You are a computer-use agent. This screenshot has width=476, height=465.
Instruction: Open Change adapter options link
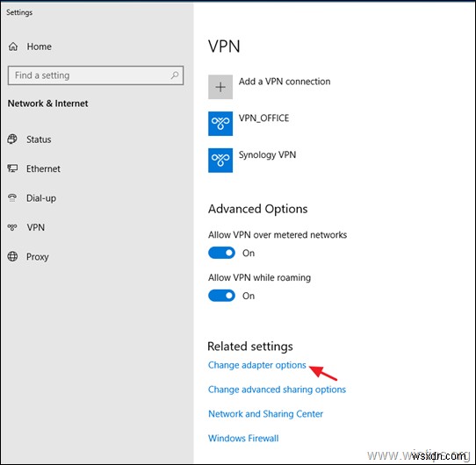tap(256, 365)
